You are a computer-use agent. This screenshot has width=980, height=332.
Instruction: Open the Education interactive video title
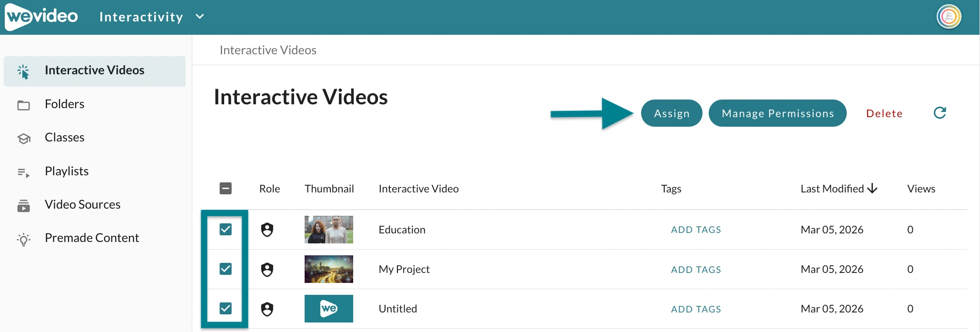402,230
